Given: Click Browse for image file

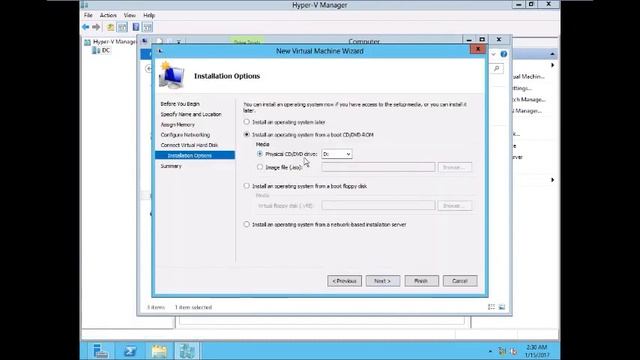Looking at the screenshot, I should (x=455, y=167).
